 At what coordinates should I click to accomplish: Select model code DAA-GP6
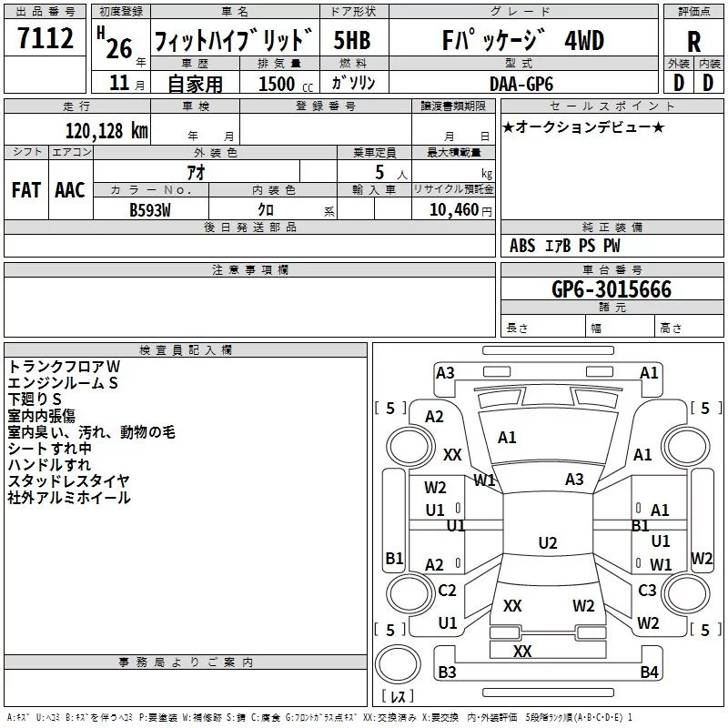point(521,84)
